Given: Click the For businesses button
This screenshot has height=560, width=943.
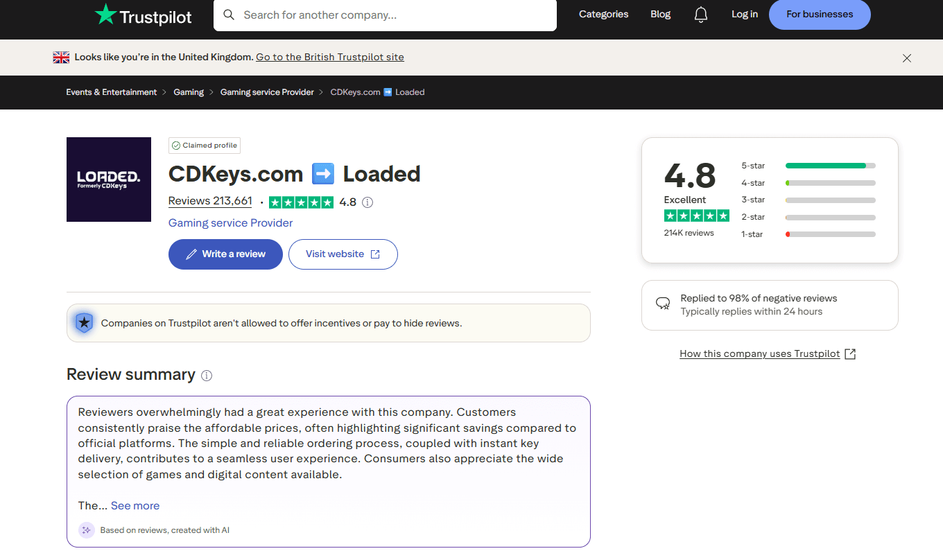Looking at the screenshot, I should click(820, 14).
